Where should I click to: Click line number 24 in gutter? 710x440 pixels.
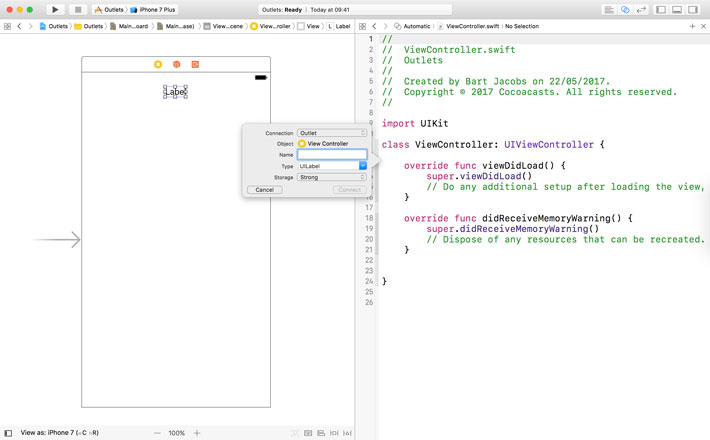[369, 282]
